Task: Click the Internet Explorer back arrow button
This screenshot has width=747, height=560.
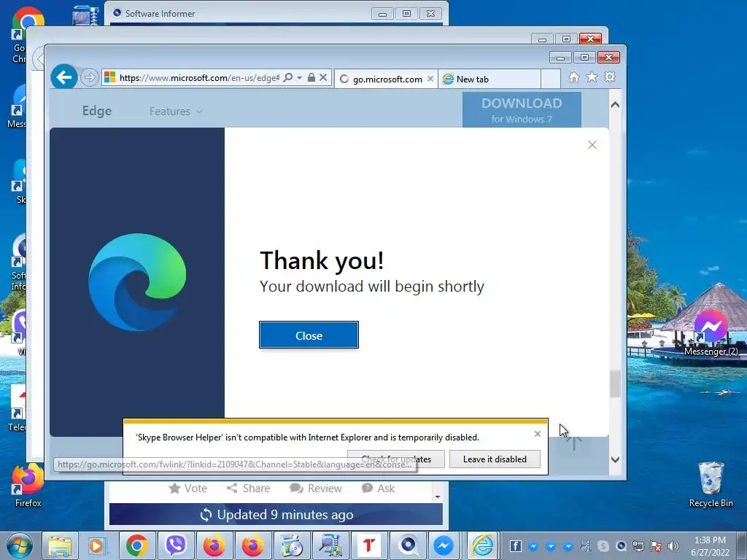Action: tap(64, 77)
